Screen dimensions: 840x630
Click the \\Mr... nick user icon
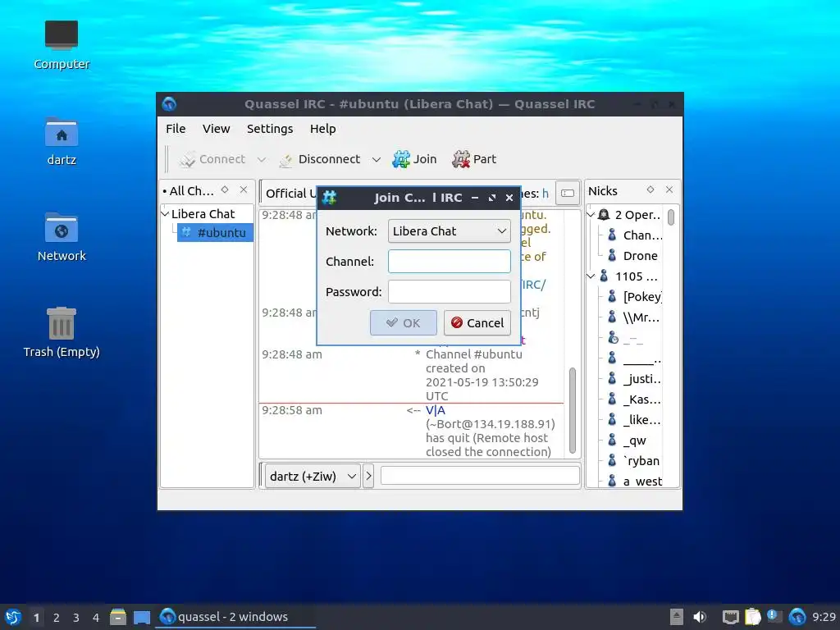612,317
